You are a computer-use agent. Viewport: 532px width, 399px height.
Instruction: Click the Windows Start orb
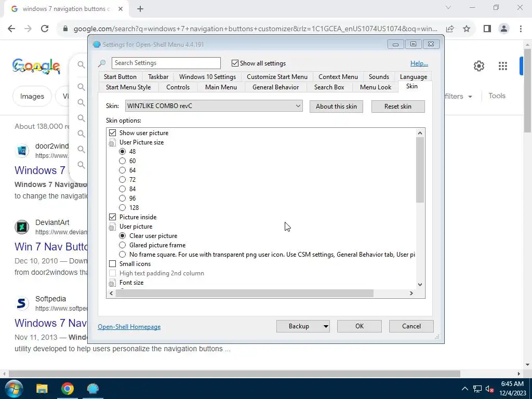coord(14,389)
